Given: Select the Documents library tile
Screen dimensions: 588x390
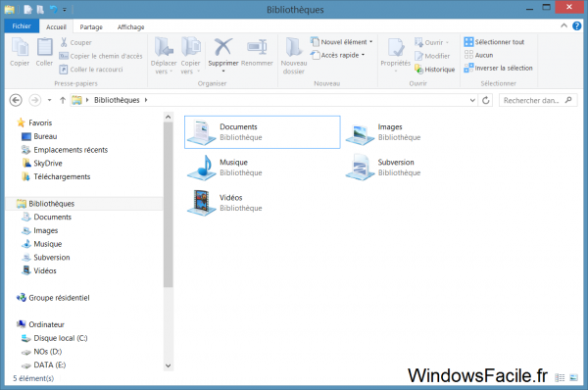Looking at the screenshot, I should click(263, 132).
